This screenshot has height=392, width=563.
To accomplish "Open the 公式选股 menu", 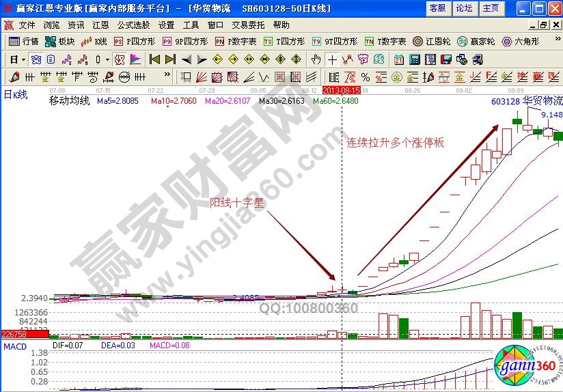I will point(133,25).
